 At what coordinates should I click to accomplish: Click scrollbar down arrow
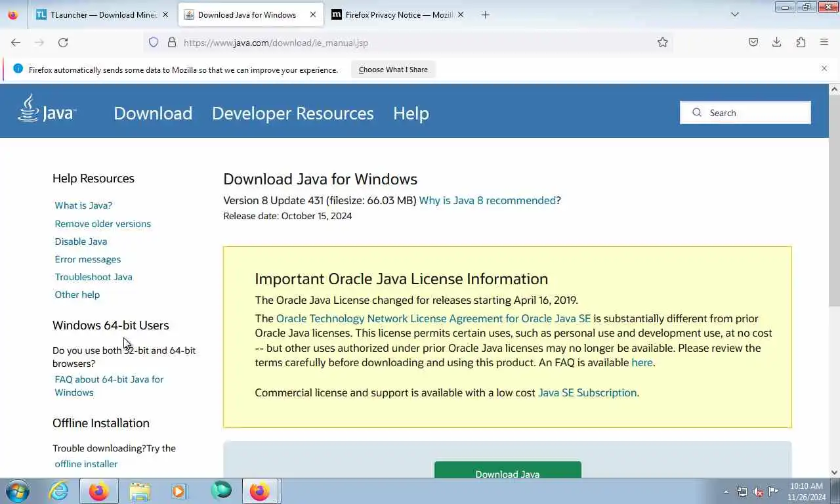[x=834, y=472]
